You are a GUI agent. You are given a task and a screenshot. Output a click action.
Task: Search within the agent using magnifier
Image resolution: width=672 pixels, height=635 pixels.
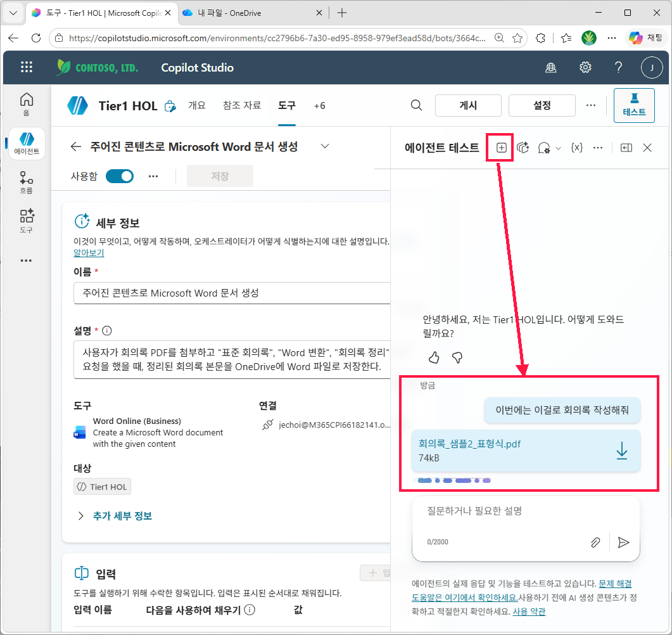coord(416,105)
